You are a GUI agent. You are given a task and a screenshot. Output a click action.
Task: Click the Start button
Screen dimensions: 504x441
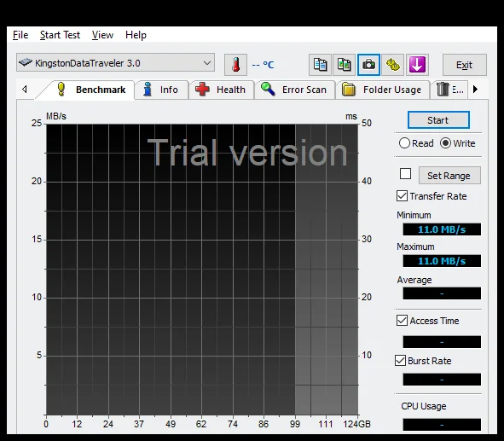438,120
